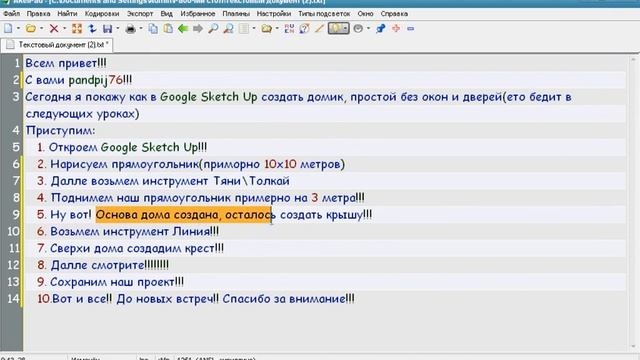
Task: Print the document with the printer icon
Action: [x=131, y=29]
